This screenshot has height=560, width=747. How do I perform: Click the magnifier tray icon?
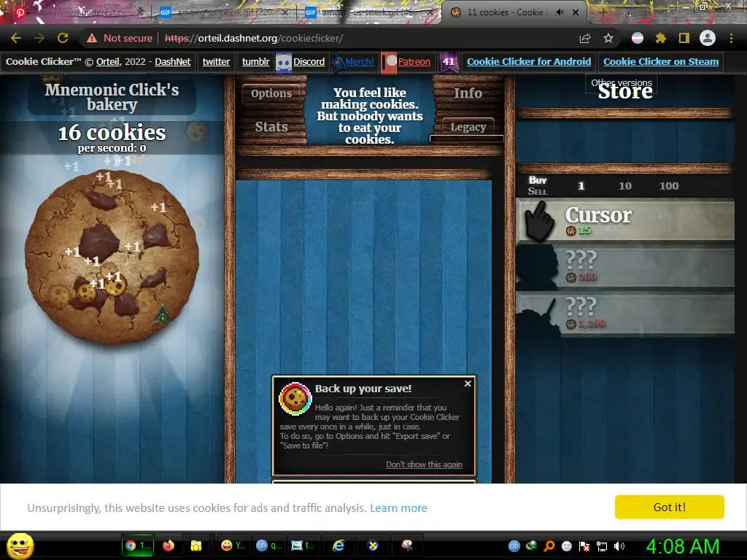pos(549,546)
